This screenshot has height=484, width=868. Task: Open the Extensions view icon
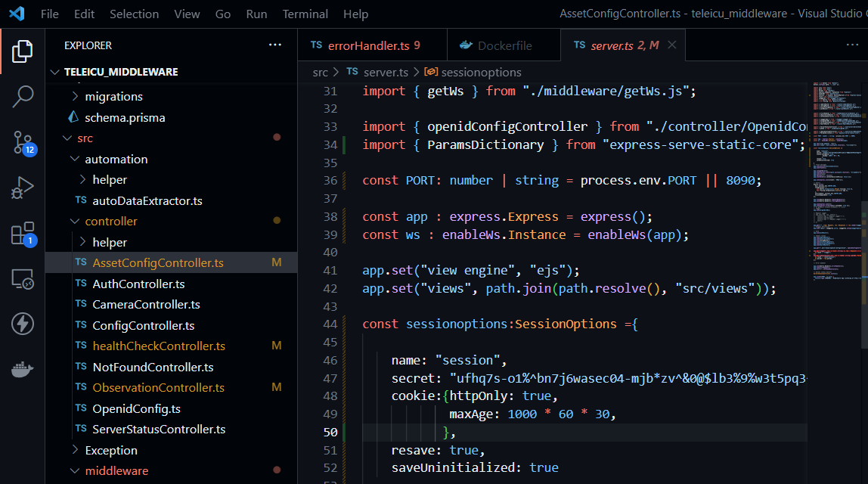click(22, 234)
